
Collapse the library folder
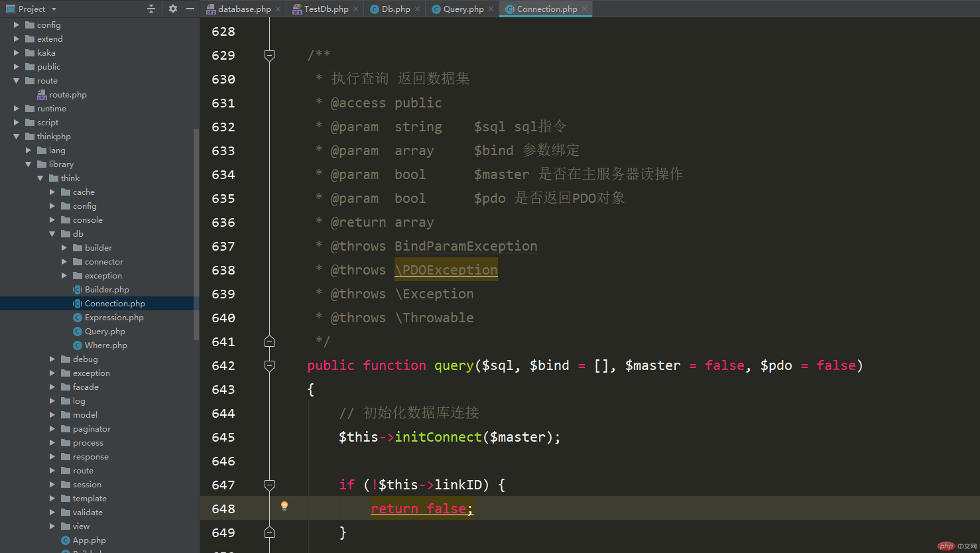29,164
